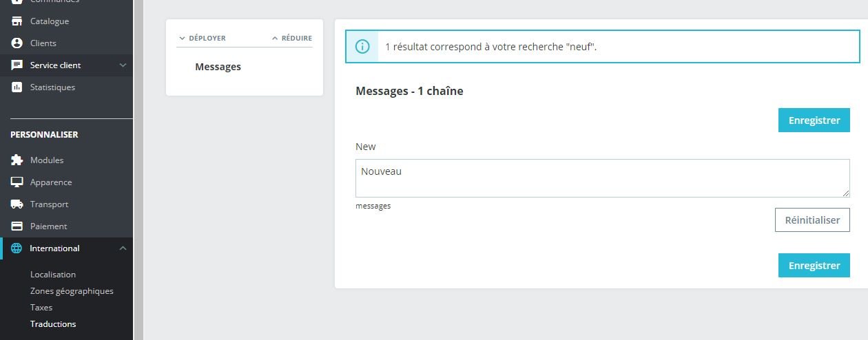The width and height of the screenshot is (868, 340).
Task: Click the Transport truck icon
Action: pyautogui.click(x=17, y=204)
